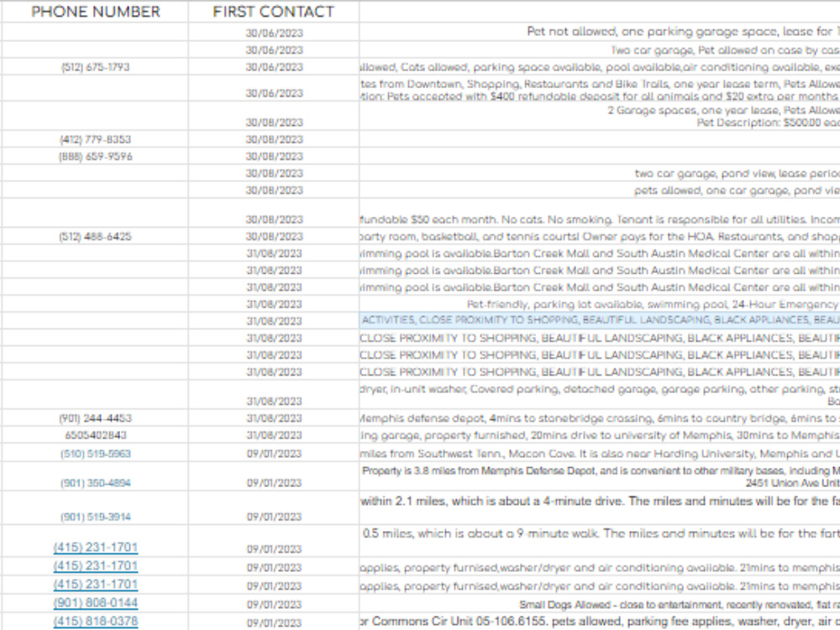Select 'dryer, in-unit washer, Covered parking' cell
This screenshot has height=630, width=840.
click(x=600, y=395)
